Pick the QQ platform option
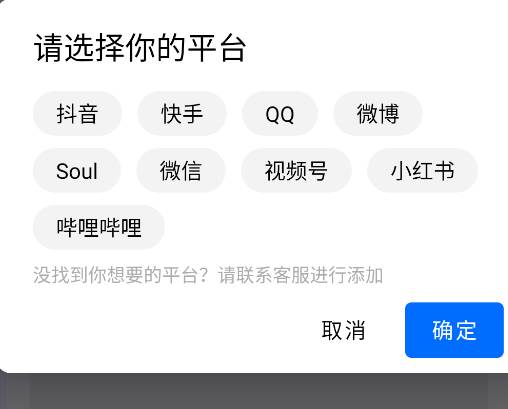508x409 pixels. (280, 114)
